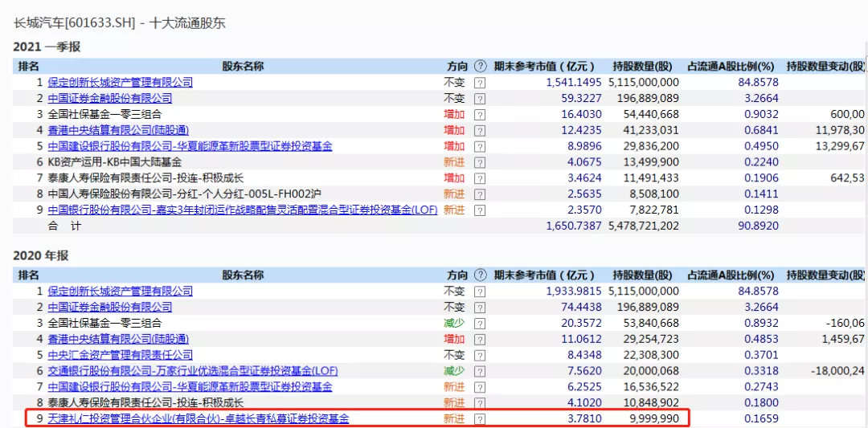Click the question mark icon in the 中央汇金资产管理 row
Image resolution: width=868 pixels, height=428 pixels.
point(480,356)
